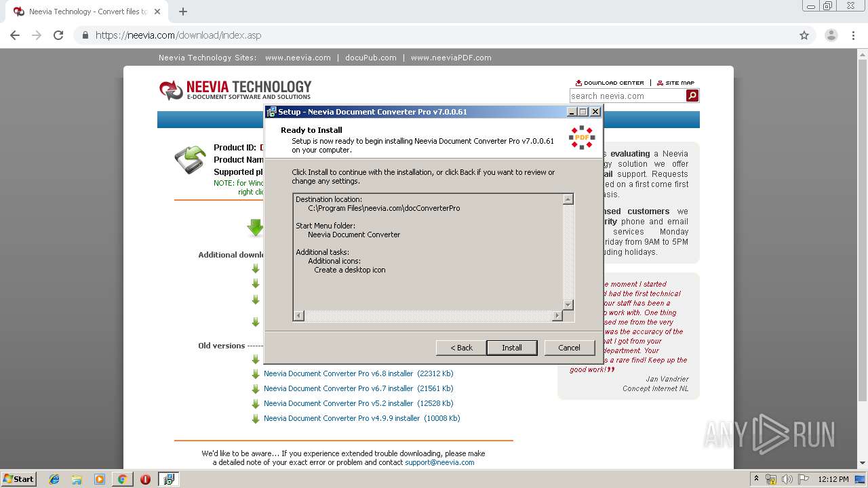Open docuPub.com site link
This screenshot has height=488, width=868.
point(371,58)
